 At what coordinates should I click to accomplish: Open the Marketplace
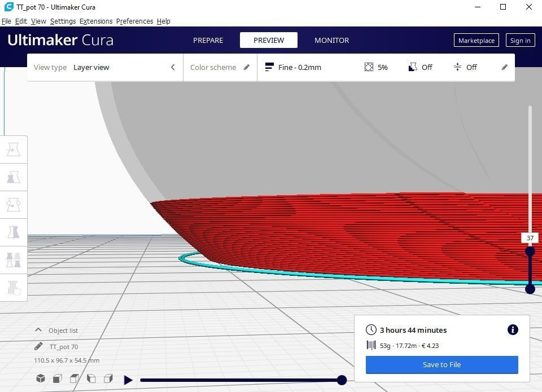(x=477, y=41)
